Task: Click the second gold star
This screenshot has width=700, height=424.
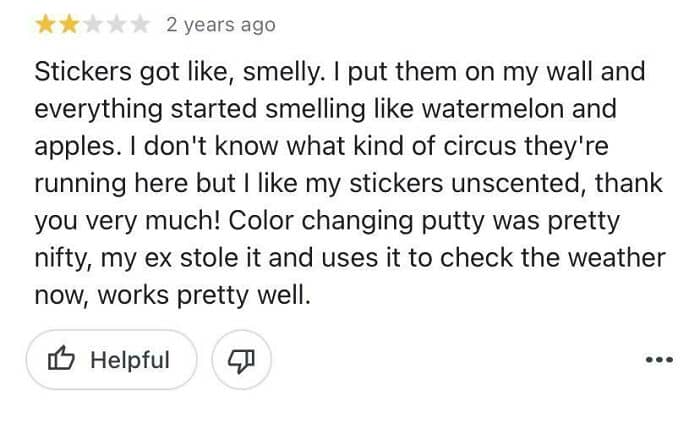Action: click(69, 25)
